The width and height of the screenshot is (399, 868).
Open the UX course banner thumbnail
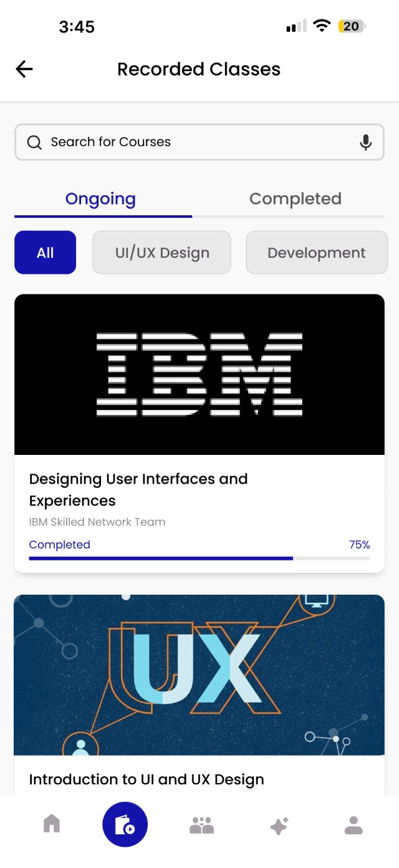199,675
